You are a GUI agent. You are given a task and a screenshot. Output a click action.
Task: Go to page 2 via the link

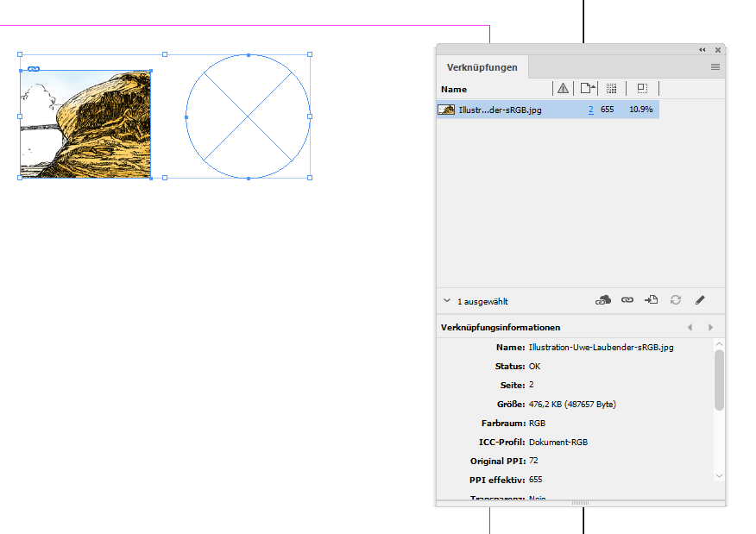[590, 110]
